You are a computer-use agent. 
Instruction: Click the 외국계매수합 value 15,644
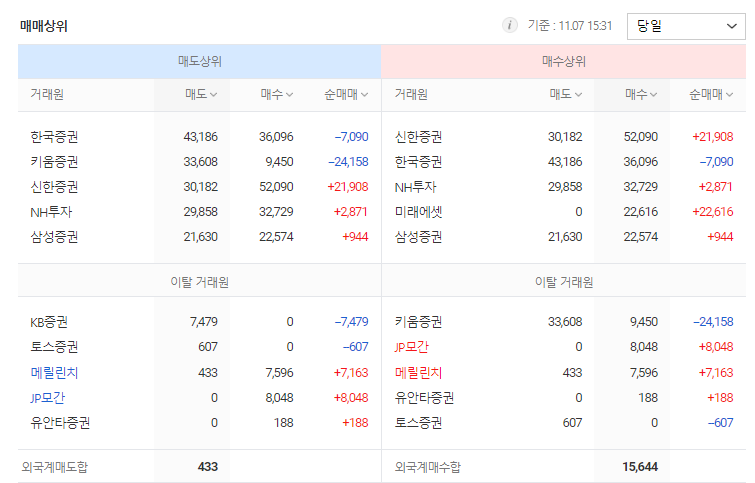coord(640,467)
